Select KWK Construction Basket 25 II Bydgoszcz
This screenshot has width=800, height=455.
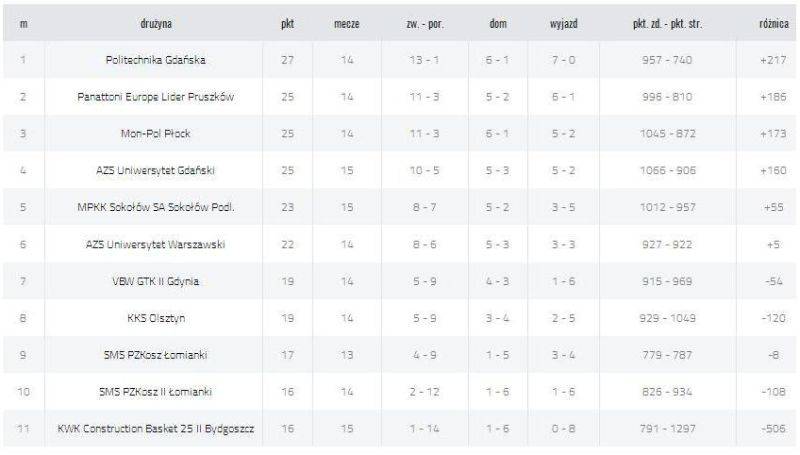pos(156,428)
